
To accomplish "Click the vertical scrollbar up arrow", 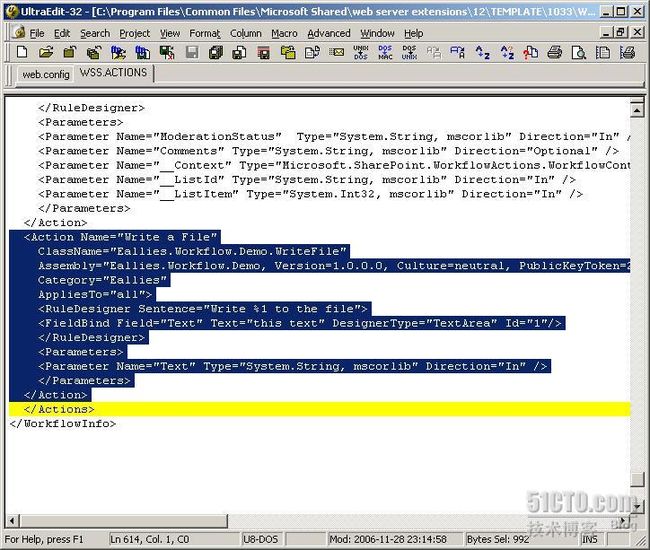I will pyautogui.click(x=637, y=109).
